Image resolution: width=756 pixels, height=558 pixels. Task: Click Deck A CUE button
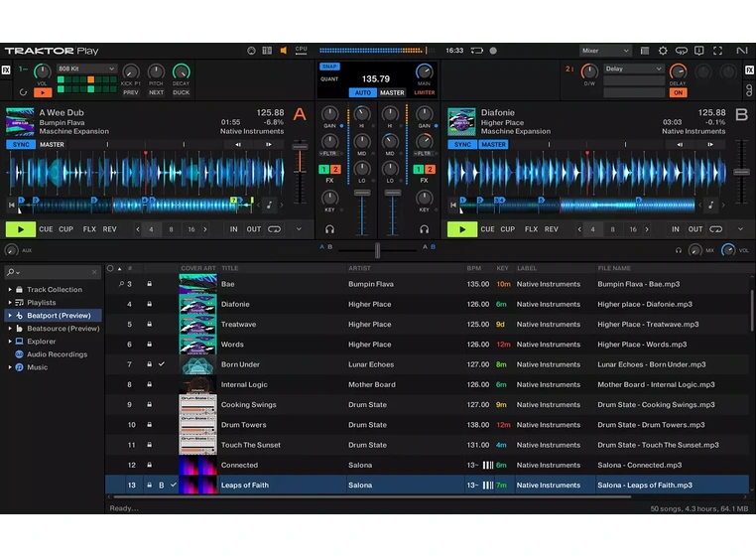[x=46, y=229]
